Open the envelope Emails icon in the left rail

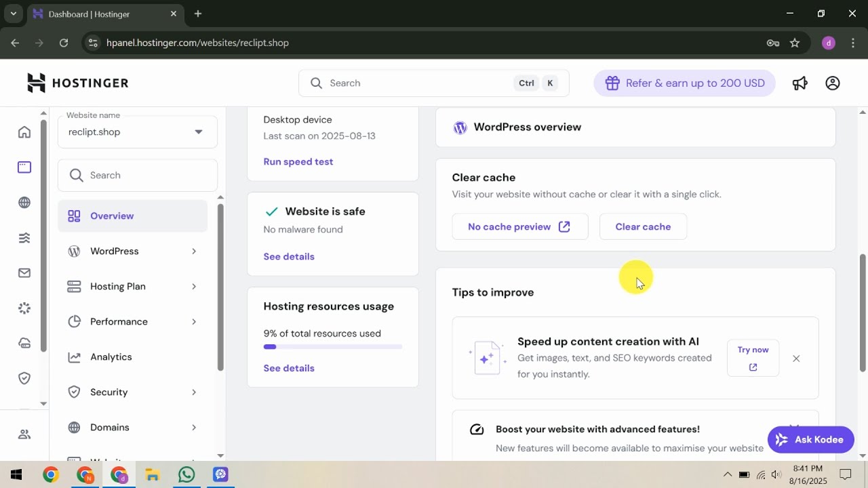click(x=24, y=273)
